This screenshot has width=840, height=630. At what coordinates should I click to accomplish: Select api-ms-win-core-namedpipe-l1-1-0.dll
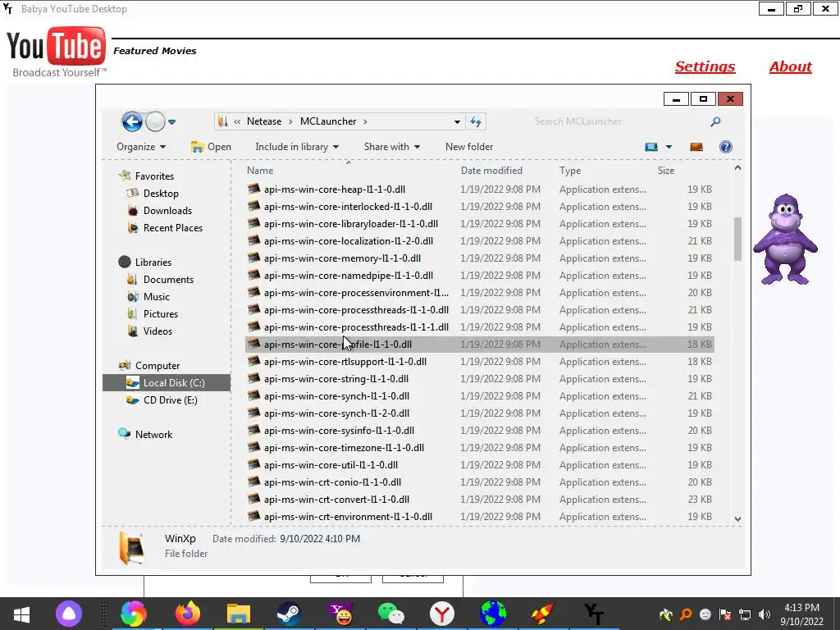pos(479,276)
